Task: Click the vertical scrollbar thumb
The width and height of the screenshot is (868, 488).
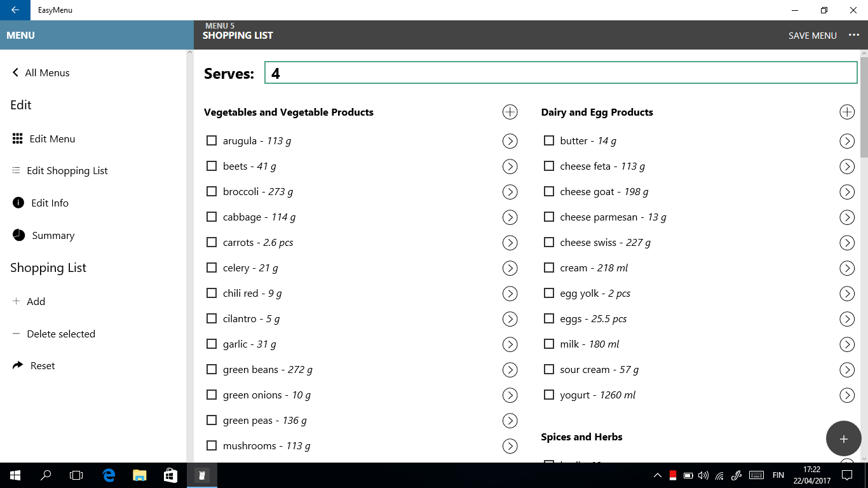Action: click(x=864, y=108)
